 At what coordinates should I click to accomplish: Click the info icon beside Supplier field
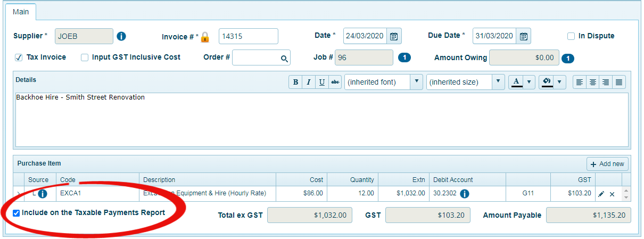(121, 36)
